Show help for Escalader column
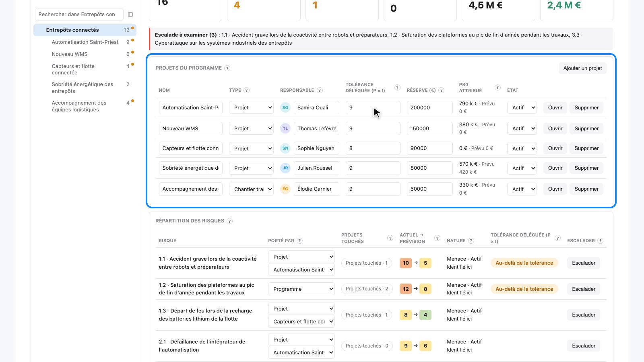Screen dimensions: 644x362 coord(600,241)
